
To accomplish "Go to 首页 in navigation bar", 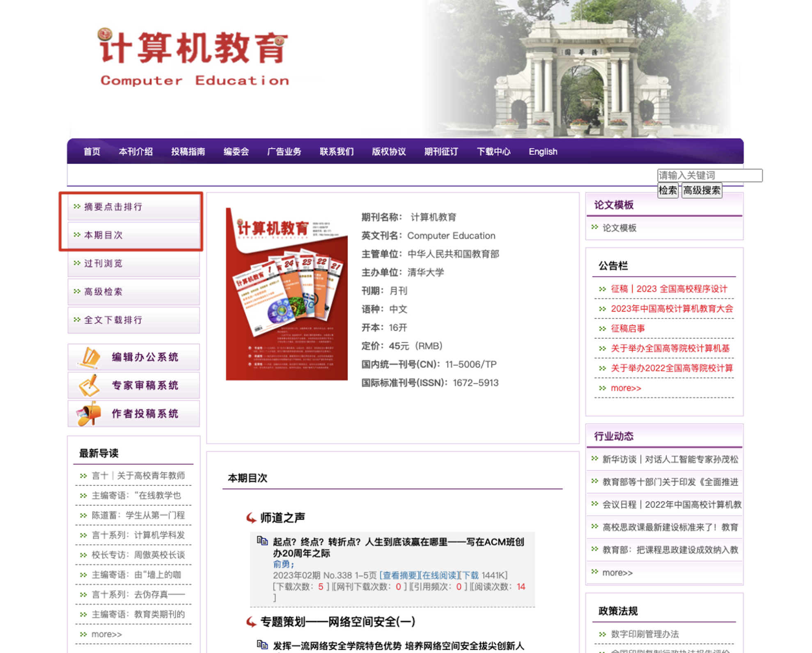I will pyautogui.click(x=92, y=152).
